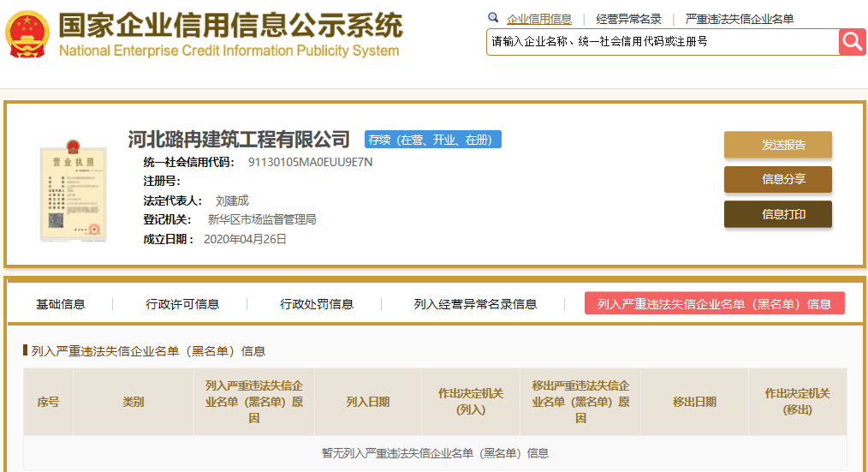This screenshot has width=868, height=472.
Task: Switch to the 行政许可信息 tab
Action: (182, 304)
